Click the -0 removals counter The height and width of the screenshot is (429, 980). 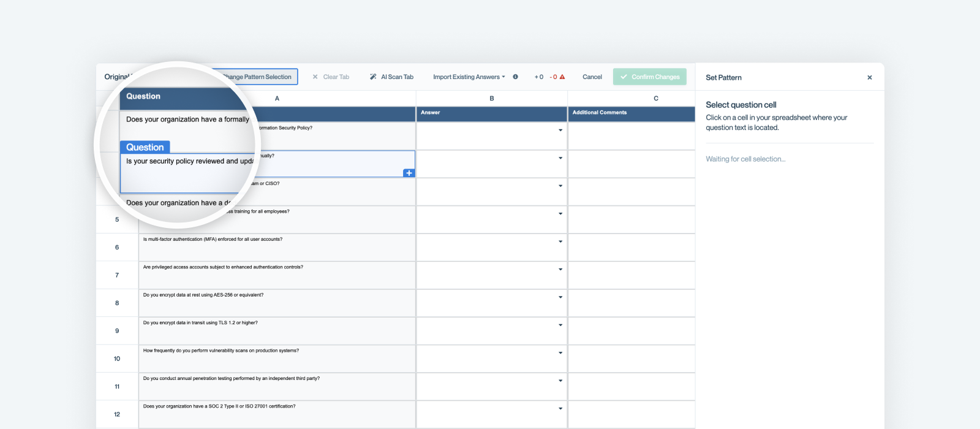click(553, 77)
